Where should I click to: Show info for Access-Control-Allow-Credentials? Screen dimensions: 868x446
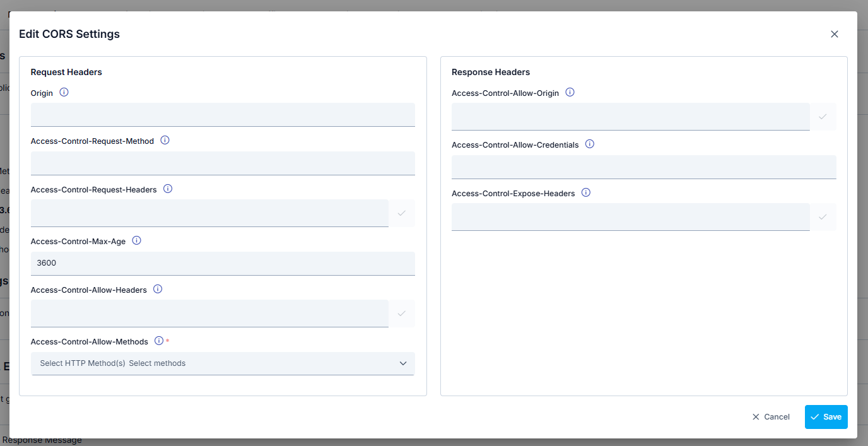[x=590, y=144]
